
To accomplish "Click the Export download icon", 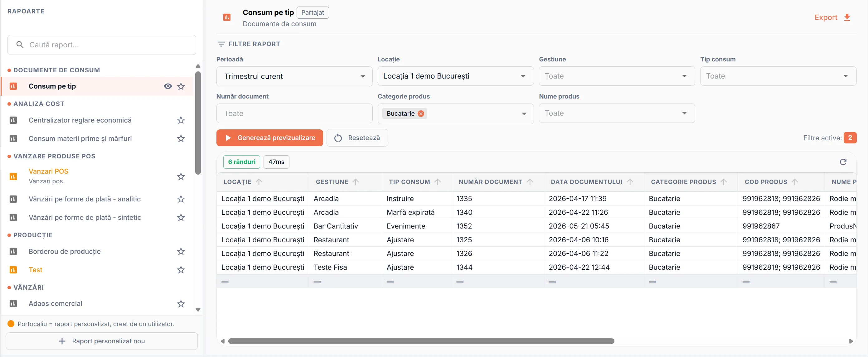I will [847, 17].
